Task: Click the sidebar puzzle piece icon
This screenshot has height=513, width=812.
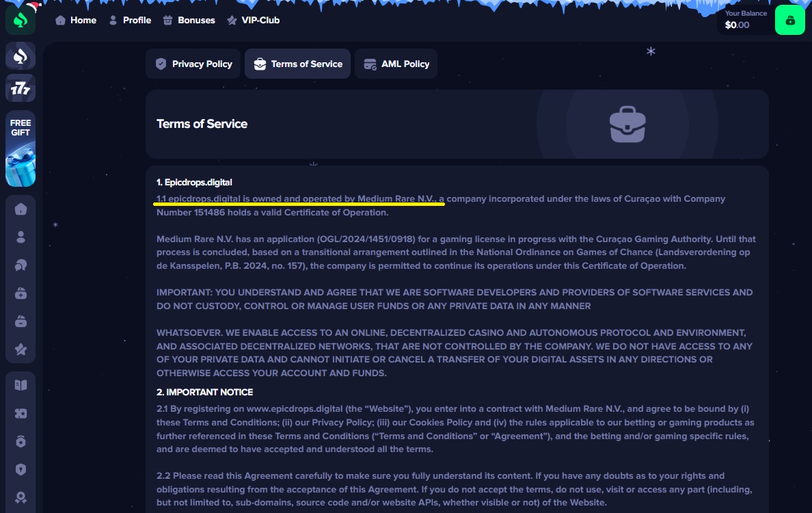Action: [x=21, y=413]
